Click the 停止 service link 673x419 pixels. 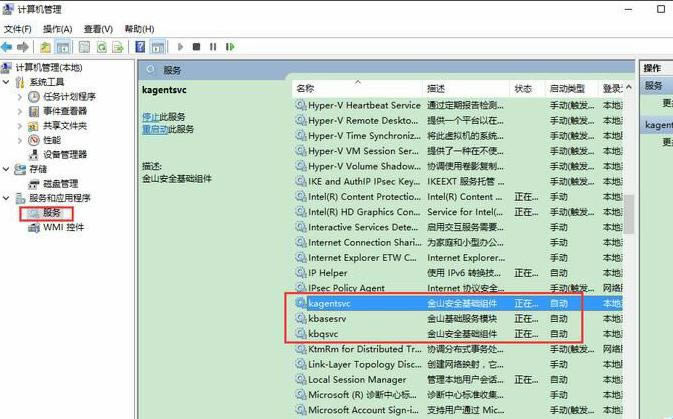tap(150, 117)
